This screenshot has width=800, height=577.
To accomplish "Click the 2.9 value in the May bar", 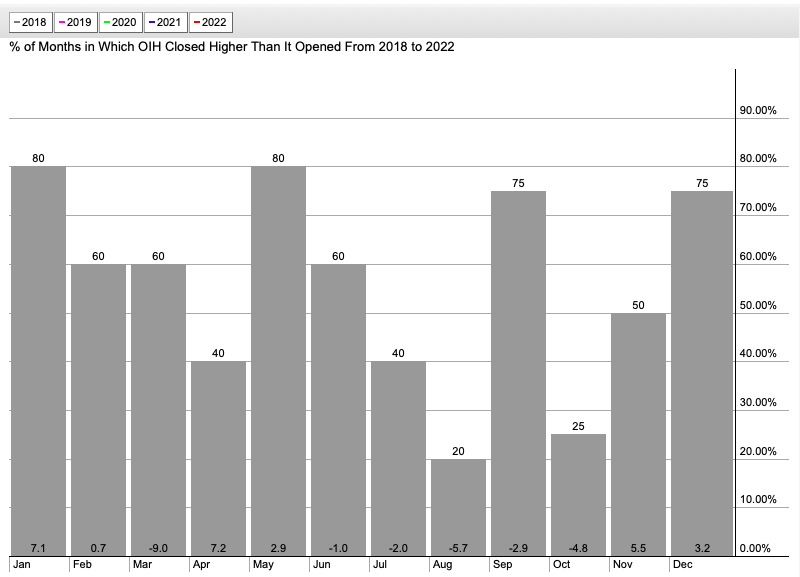I will pyautogui.click(x=279, y=548).
